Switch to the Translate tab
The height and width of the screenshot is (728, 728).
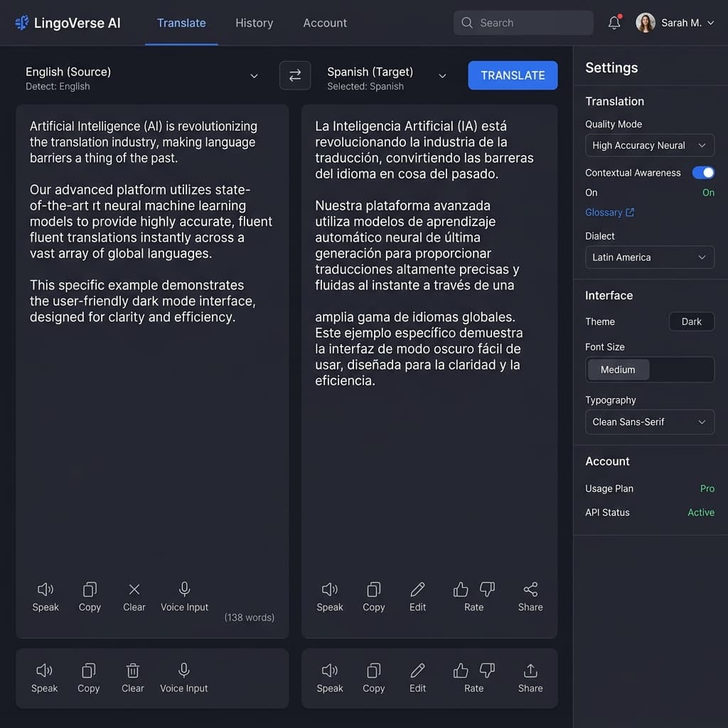tap(181, 23)
